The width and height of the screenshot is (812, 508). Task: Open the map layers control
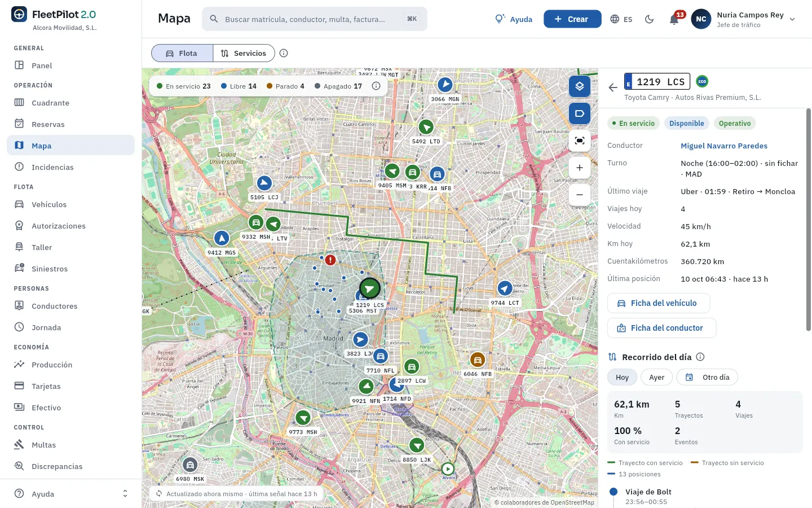580,86
